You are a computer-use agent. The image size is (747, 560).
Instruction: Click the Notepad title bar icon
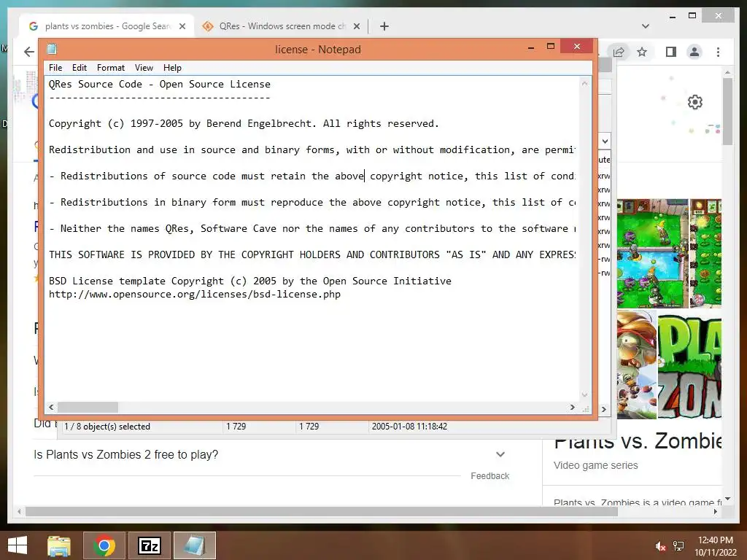[x=52, y=49]
